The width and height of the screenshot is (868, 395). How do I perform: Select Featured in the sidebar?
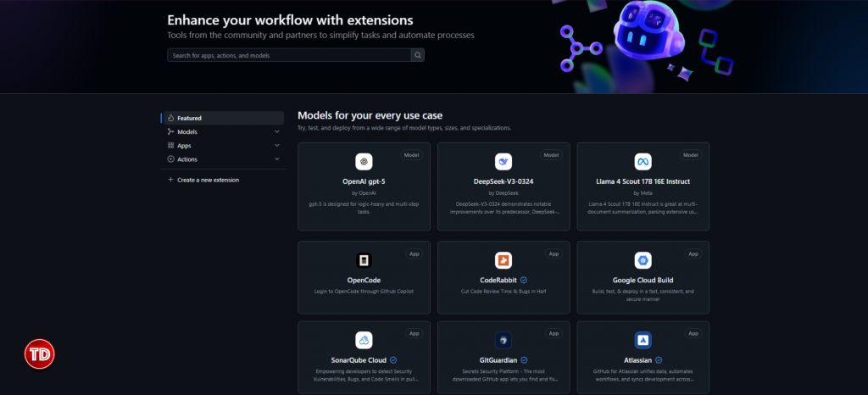click(224, 118)
